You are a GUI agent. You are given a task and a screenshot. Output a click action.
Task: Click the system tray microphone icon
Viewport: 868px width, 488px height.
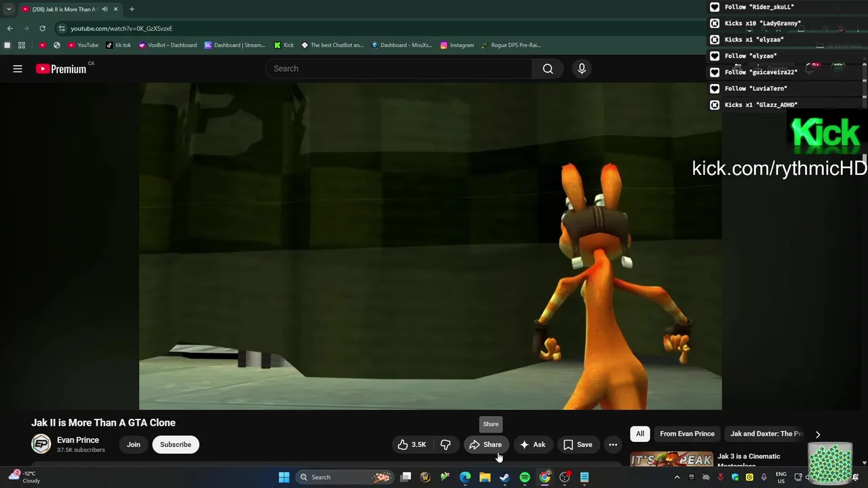click(764, 477)
